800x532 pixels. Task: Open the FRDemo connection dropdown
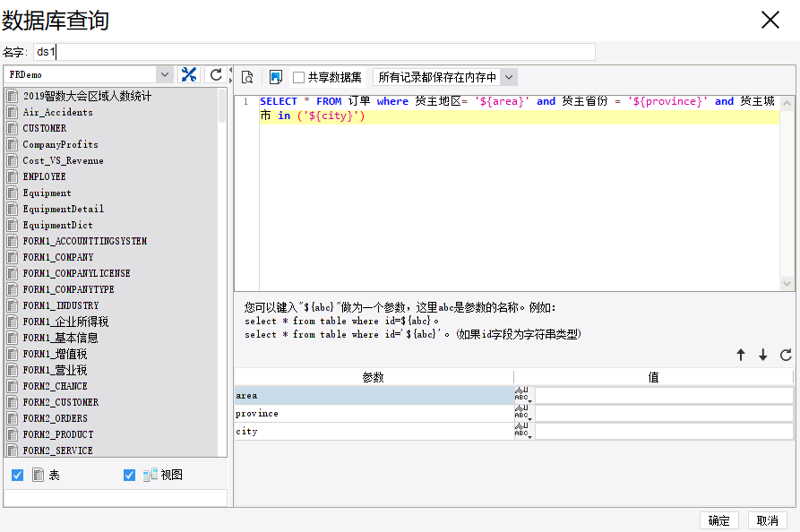pyautogui.click(x=165, y=74)
